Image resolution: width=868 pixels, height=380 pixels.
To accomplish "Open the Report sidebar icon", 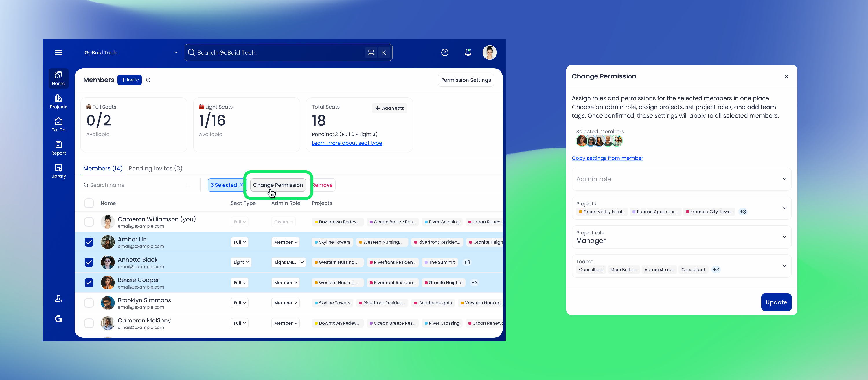I will [x=58, y=147].
